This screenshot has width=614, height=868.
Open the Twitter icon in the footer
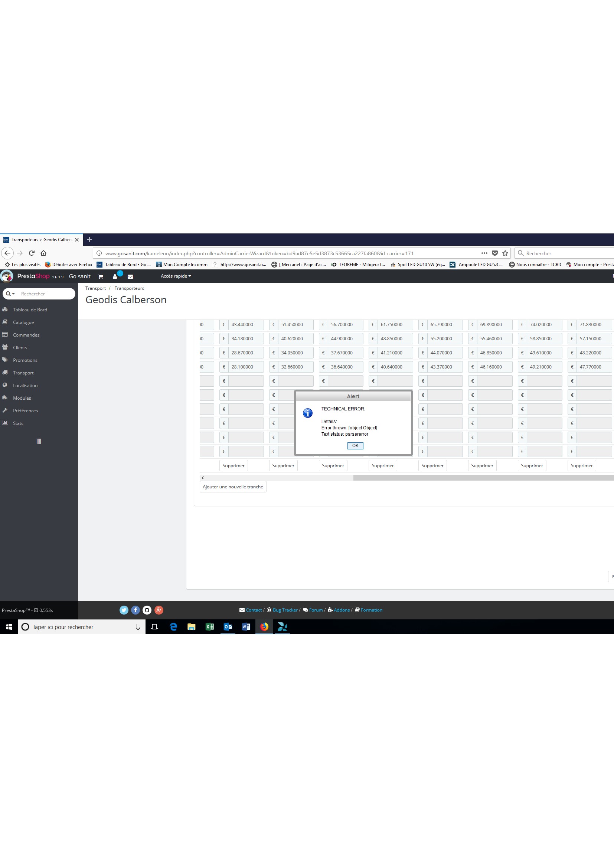[124, 610]
